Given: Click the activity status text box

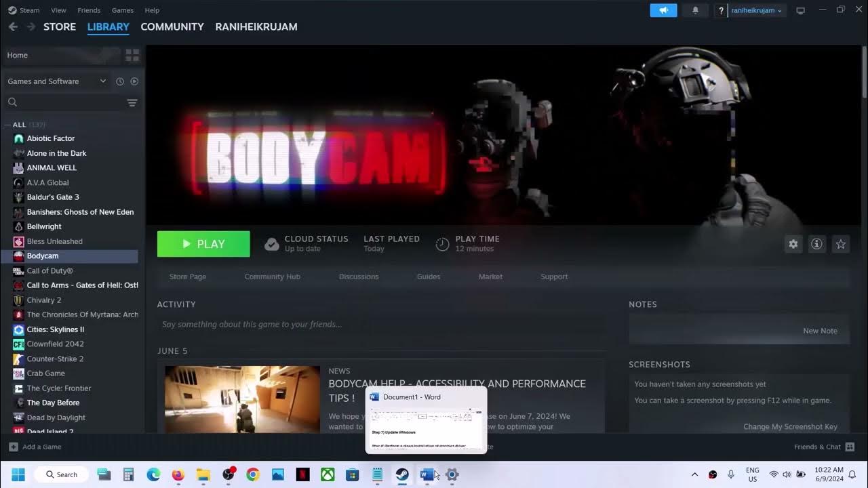Looking at the screenshot, I should [381, 324].
